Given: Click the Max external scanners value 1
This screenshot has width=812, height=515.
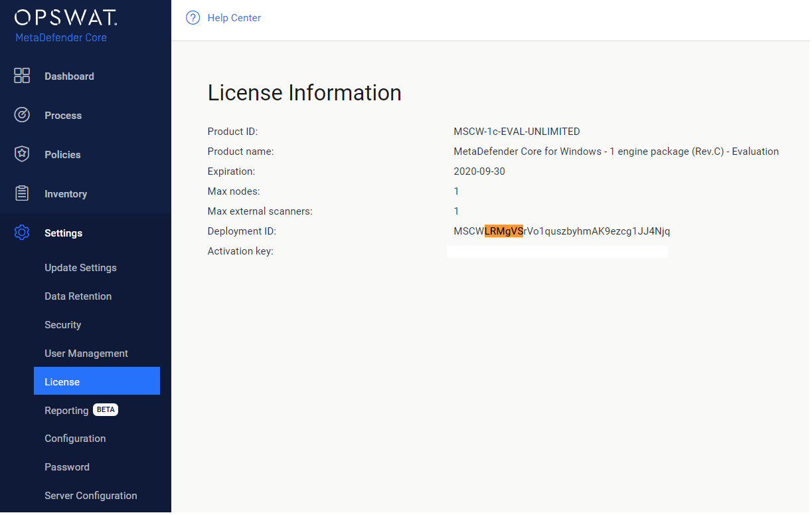Looking at the screenshot, I should (456, 211).
